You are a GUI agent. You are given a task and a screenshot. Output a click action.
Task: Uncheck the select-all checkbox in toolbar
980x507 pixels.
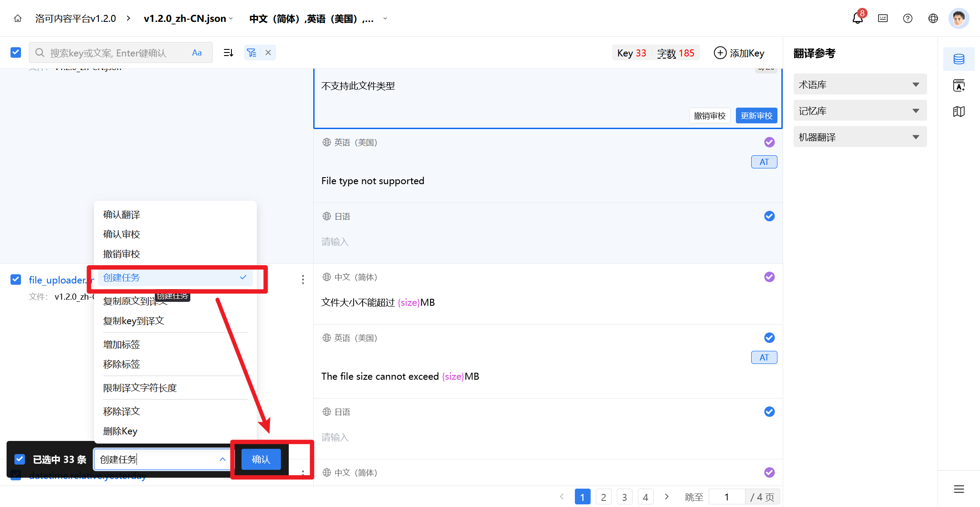tap(16, 52)
